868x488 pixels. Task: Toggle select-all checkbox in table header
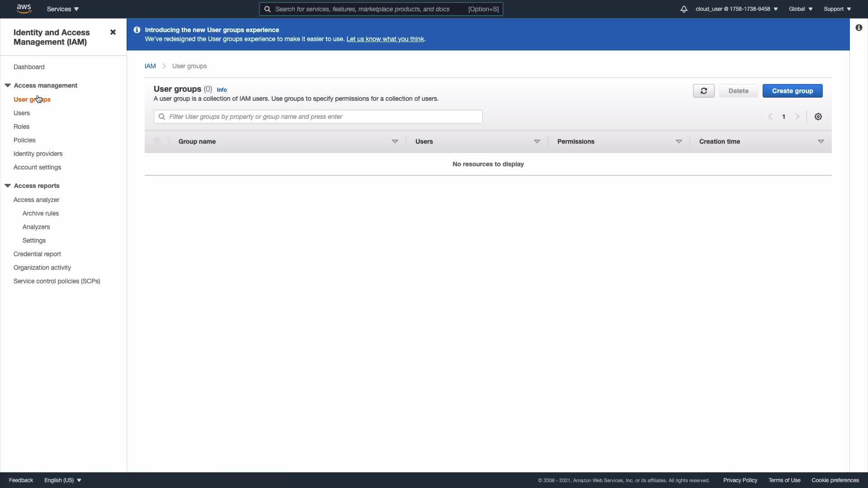(157, 141)
